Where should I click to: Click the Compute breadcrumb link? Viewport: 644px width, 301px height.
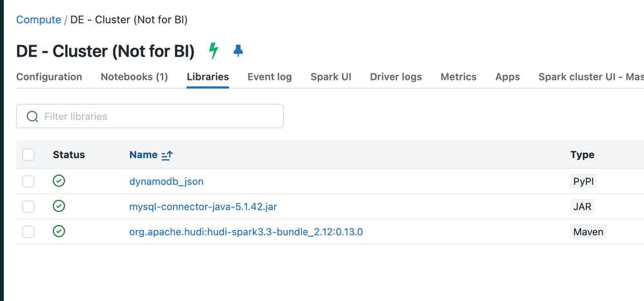coord(38,20)
